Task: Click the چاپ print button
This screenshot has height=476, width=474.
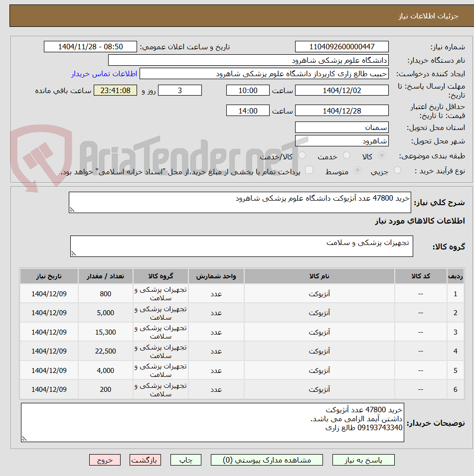Action: [x=185, y=460]
